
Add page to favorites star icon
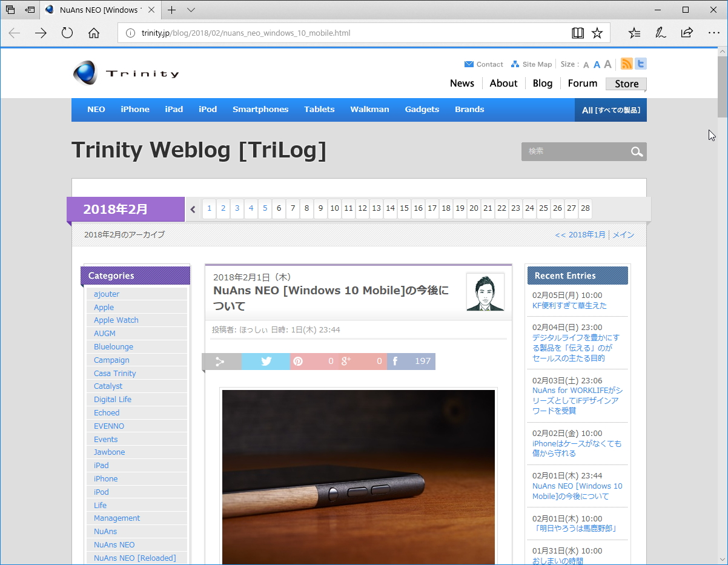coord(597,33)
